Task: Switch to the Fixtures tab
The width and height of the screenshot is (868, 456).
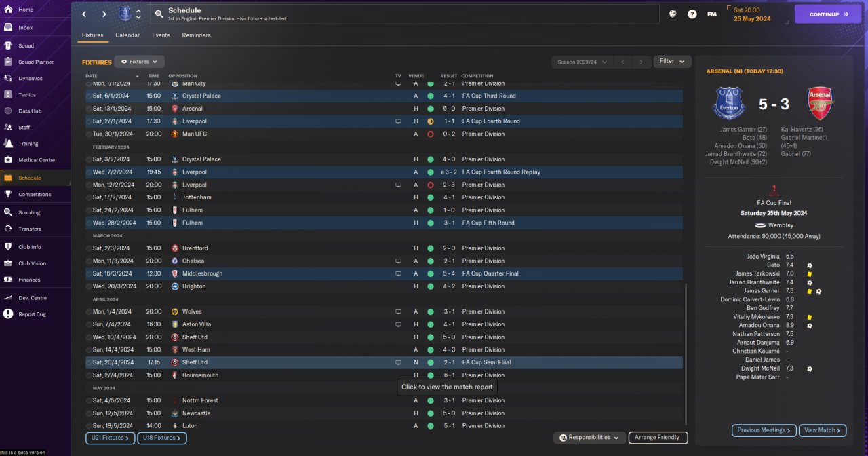Action: point(93,35)
